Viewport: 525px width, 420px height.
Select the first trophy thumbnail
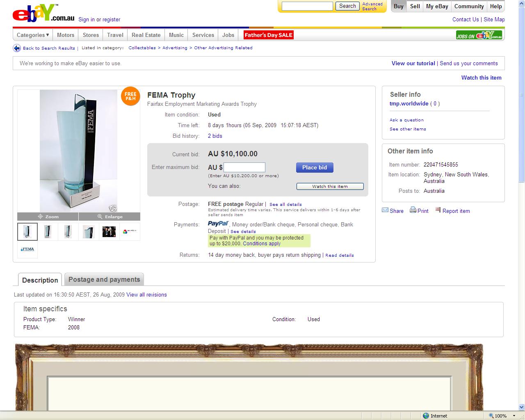27,232
